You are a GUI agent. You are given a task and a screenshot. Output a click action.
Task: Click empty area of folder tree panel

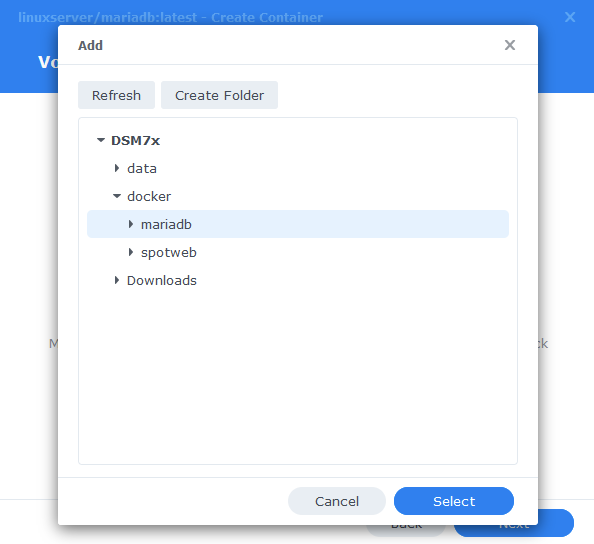tap(298, 375)
